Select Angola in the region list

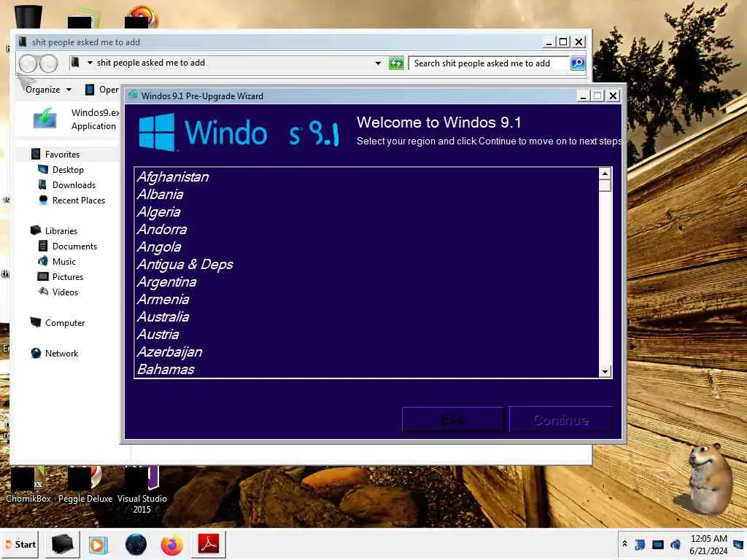[367, 246]
